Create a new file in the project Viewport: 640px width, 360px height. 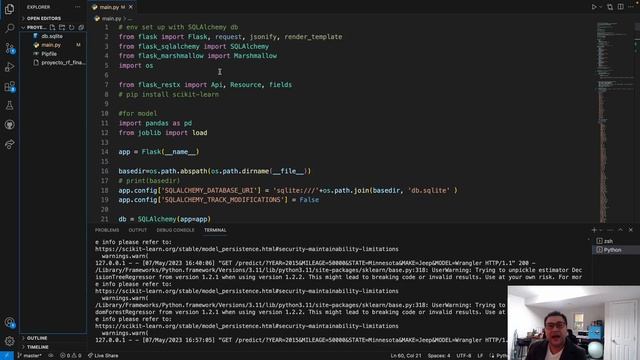pyautogui.click(x=52, y=27)
